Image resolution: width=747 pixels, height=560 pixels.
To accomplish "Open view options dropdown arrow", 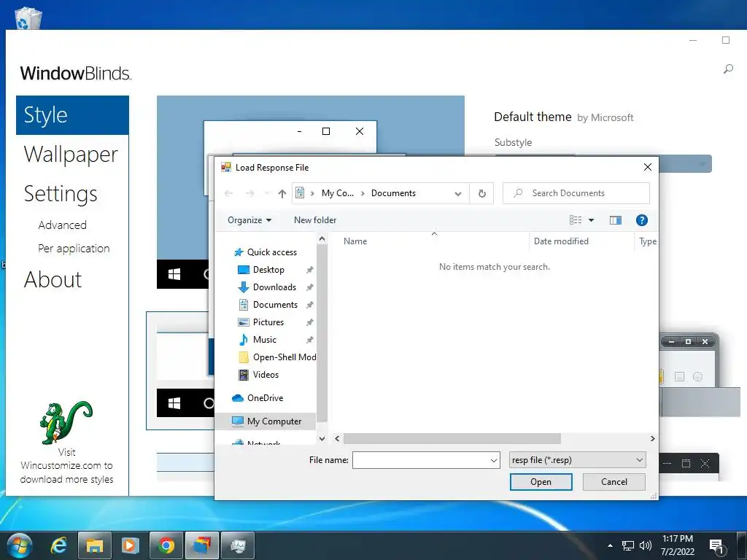I will [591, 220].
